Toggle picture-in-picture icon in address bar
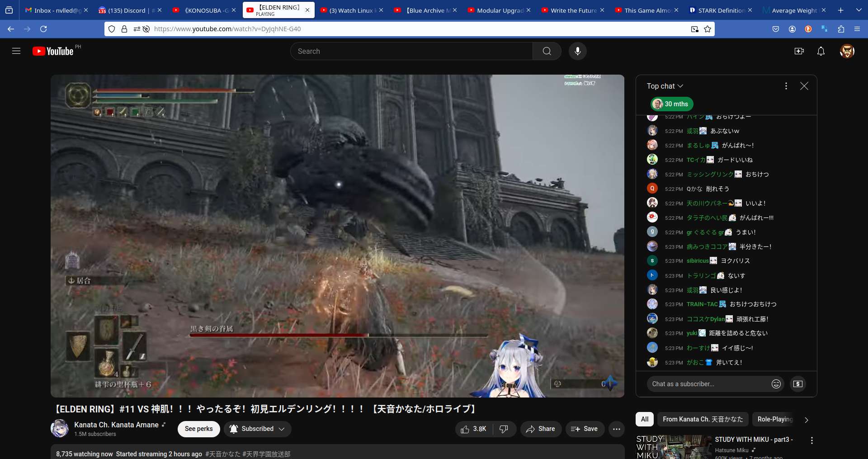This screenshot has height=459, width=868. tap(695, 29)
